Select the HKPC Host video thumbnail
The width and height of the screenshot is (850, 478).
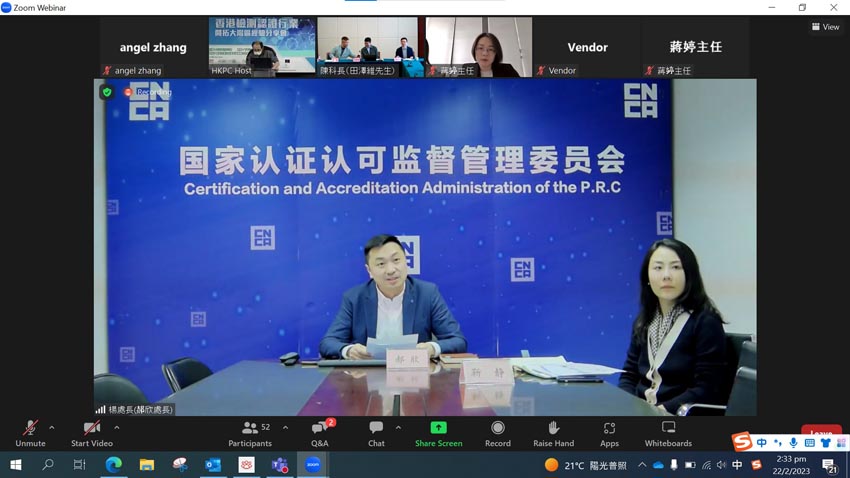pyautogui.click(x=262, y=47)
